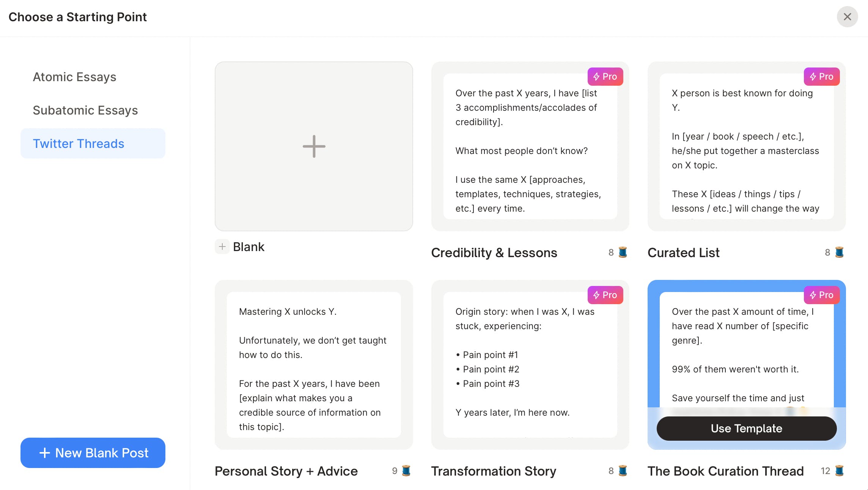Click The Book Curation Thread title
The height and width of the screenshot is (490, 868).
click(725, 471)
